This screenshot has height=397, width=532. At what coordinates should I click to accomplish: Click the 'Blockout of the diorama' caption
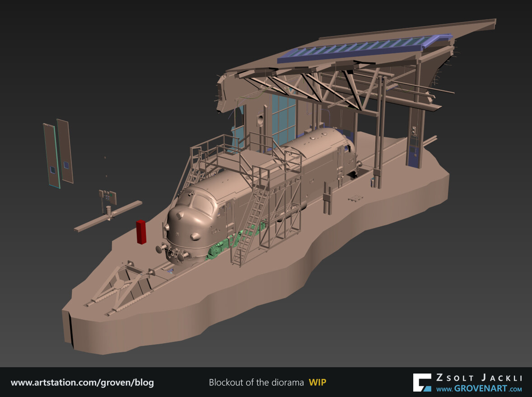[x=256, y=383]
